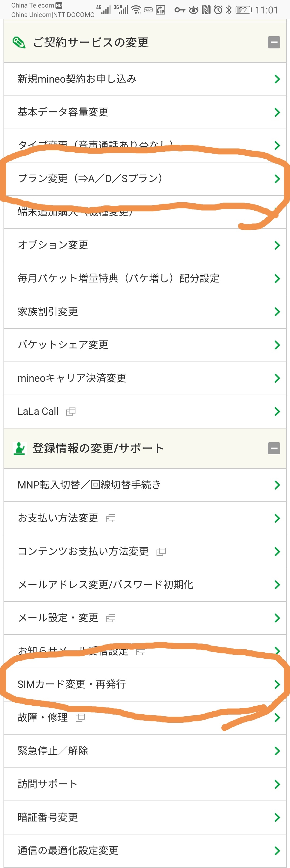Tap the green tag icon beside ご契約サービスの変更
This screenshot has height=868, width=290.
click(19, 42)
